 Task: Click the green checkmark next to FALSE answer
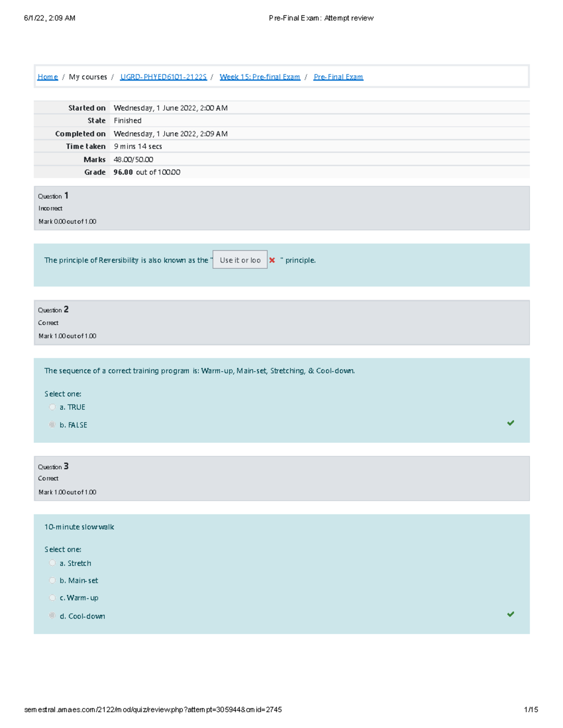point(511,423)
